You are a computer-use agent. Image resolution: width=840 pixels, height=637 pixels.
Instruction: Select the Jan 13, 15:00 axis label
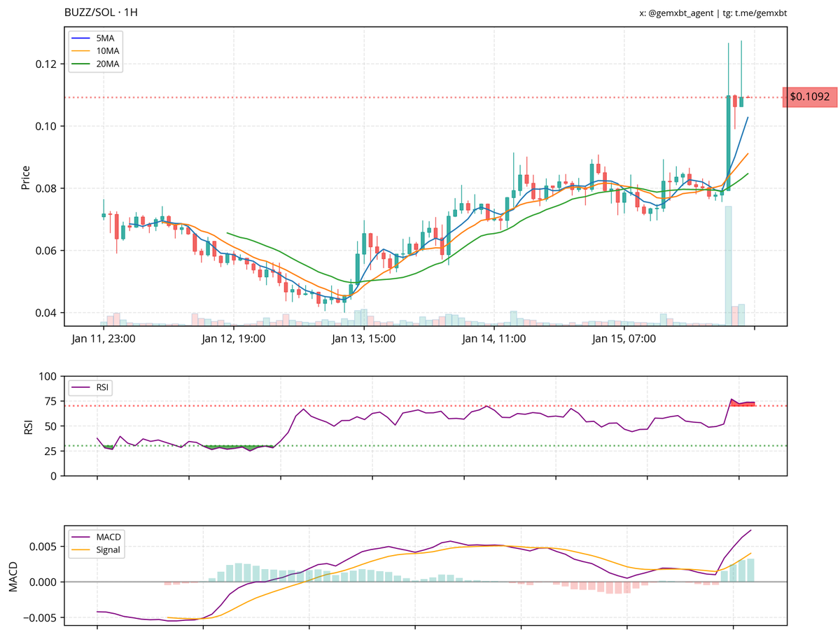point(363,338)
